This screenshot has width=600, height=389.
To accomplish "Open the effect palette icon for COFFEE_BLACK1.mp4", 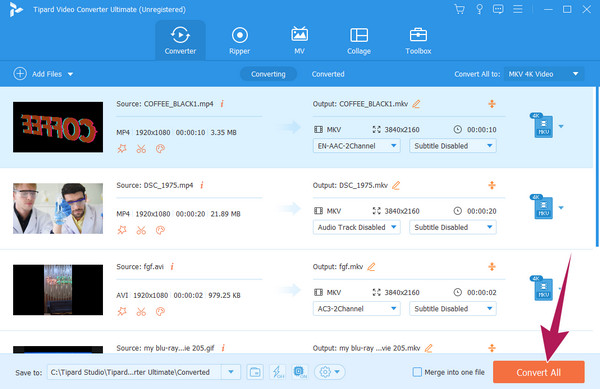I will coord(160,148).
